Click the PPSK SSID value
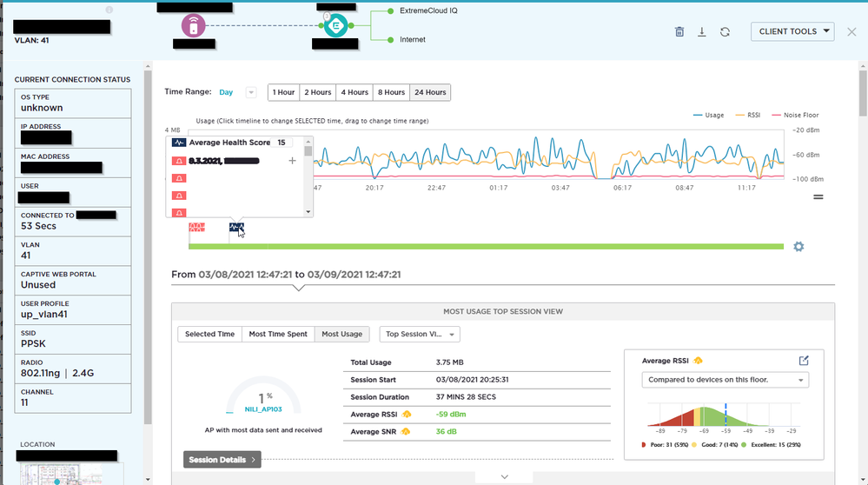Screen dimensions: 868x485 click(33, 344)
